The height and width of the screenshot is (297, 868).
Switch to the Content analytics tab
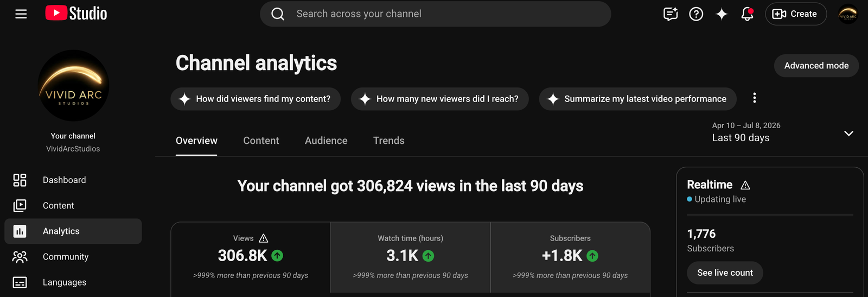coord(261,141)
